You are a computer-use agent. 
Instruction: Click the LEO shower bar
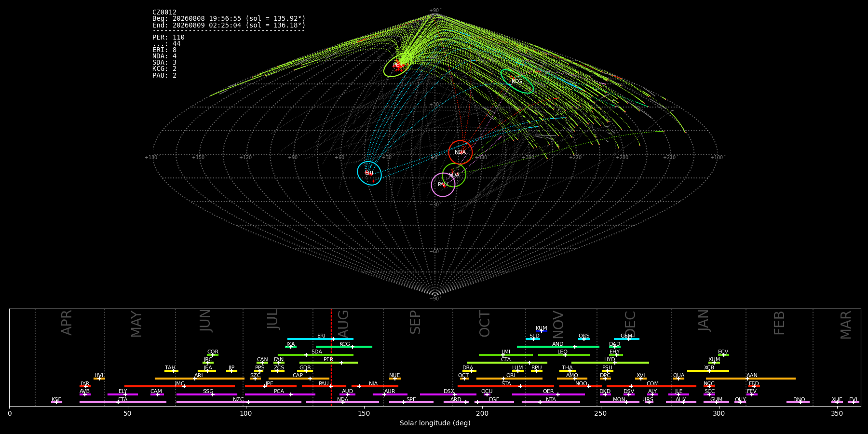(564, 355)
